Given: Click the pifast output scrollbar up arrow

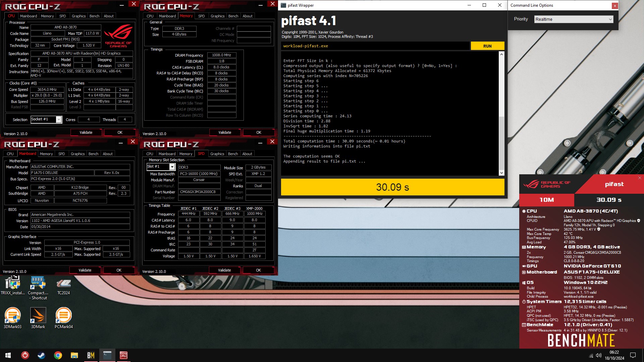Looking at the screenshot, I should 501,54.
